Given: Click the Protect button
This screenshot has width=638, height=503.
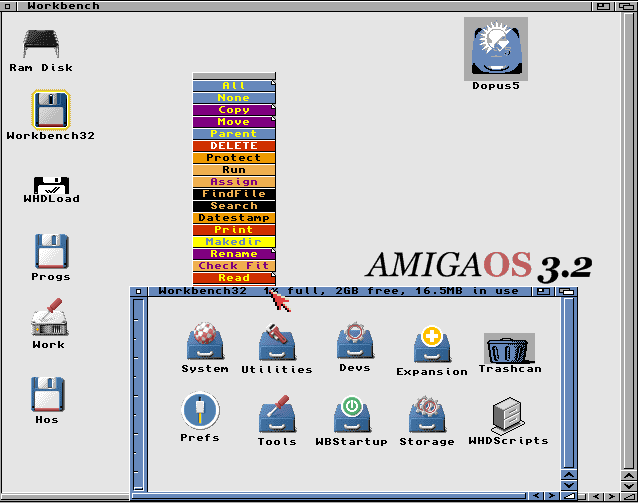Looking at the screenshot, I should pyautogui.click(x=234, y=158).
